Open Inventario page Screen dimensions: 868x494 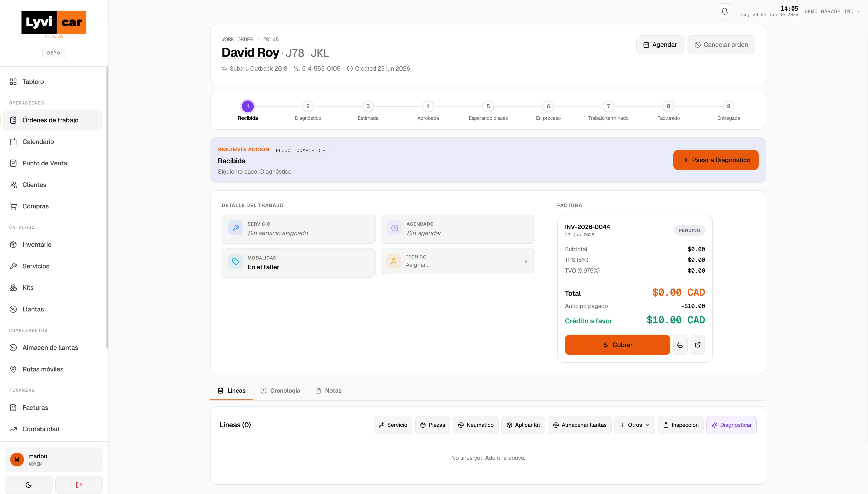(53, 245)
